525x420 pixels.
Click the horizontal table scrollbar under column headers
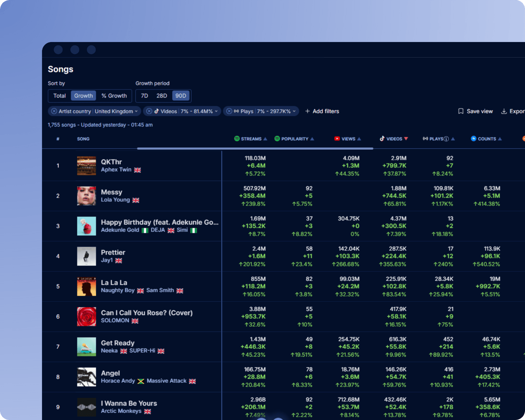tap(255, 148)
